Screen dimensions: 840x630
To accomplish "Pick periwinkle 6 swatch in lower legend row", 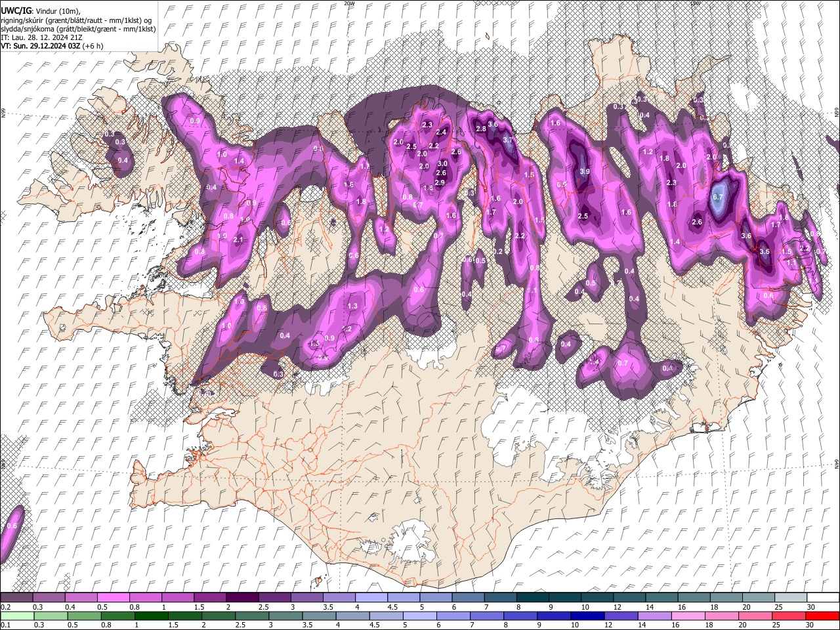I will tap(453, 616).
